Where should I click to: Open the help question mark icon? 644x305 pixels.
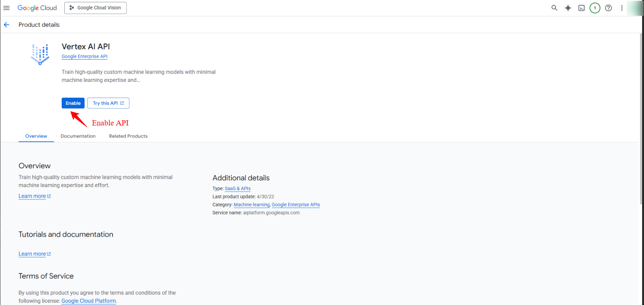(x=608, y=8)
